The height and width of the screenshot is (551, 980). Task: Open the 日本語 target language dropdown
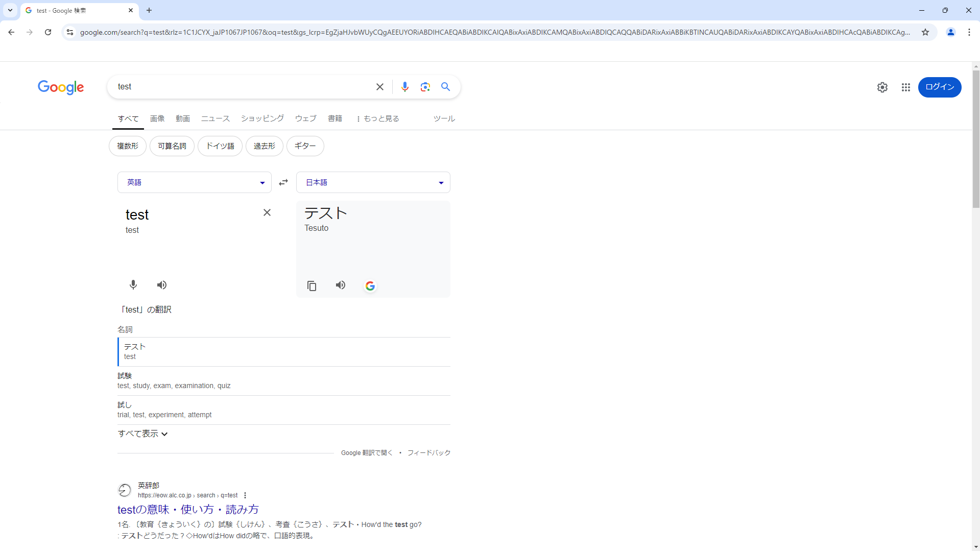pos(373,182)
